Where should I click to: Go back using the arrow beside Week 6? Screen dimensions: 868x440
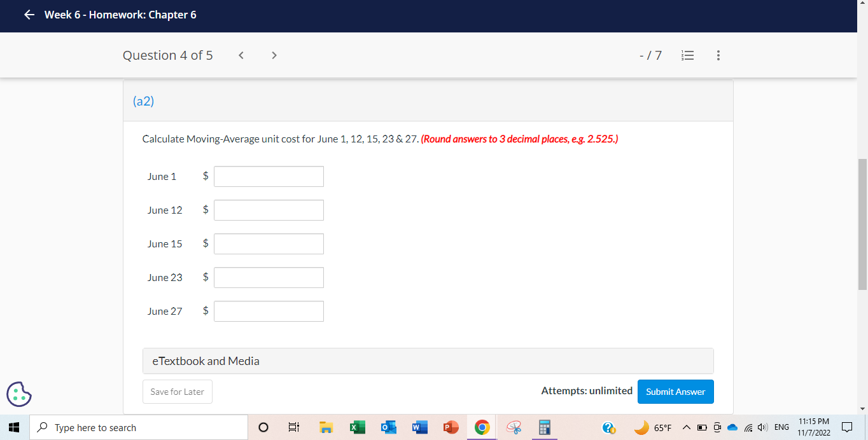click(29, 15)
